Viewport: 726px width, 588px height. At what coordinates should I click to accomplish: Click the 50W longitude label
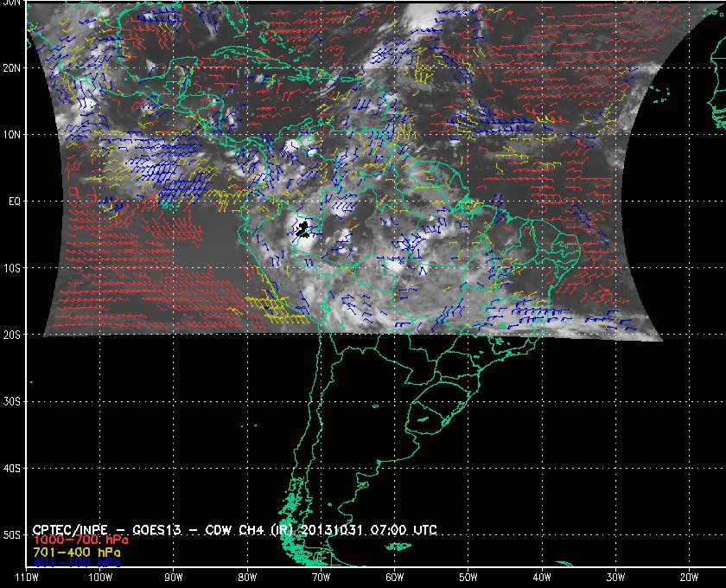click(x=468, y=578)
